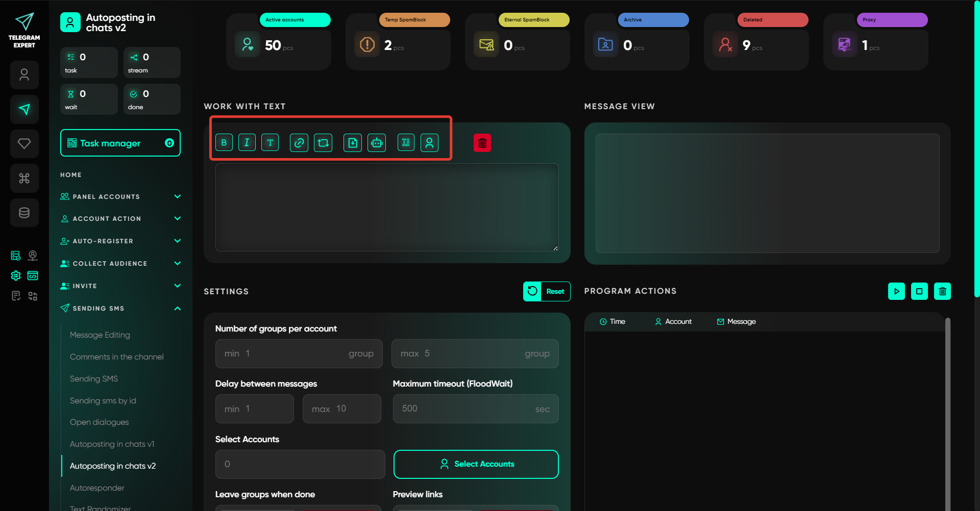Stop the program with the square button
Viewport: 980px width, 511px height.
[919, 291]
